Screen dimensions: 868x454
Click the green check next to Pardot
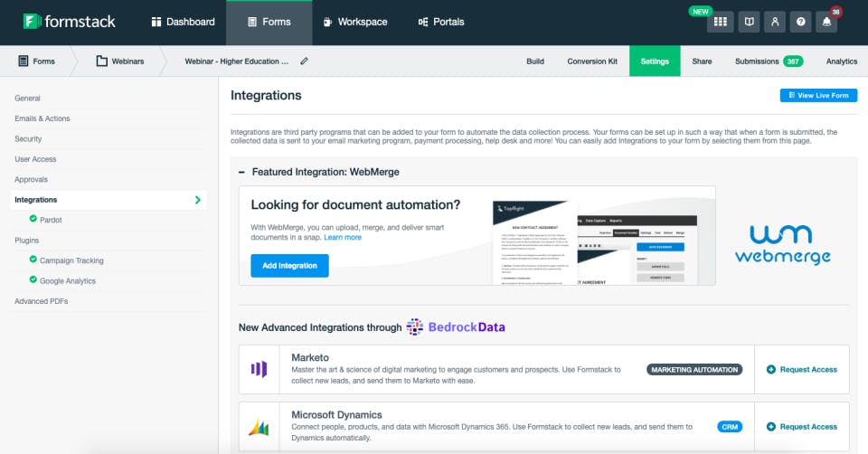[x=33, y=219]
